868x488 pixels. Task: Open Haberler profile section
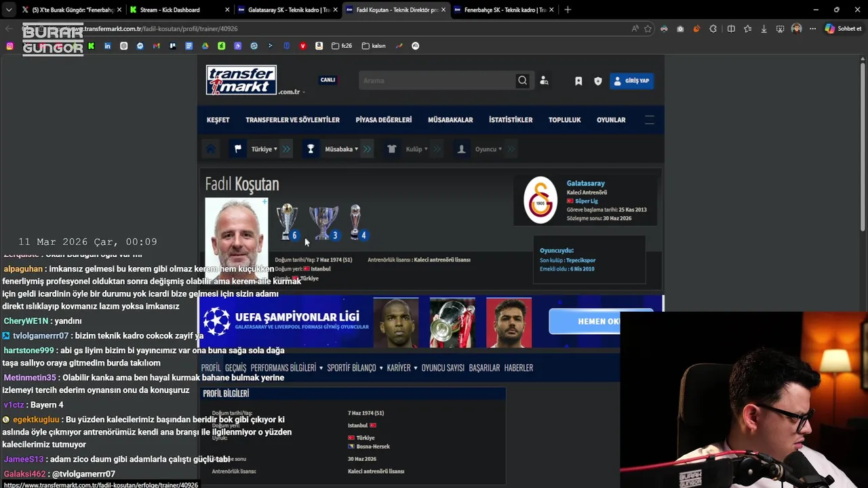pos(519,367)
